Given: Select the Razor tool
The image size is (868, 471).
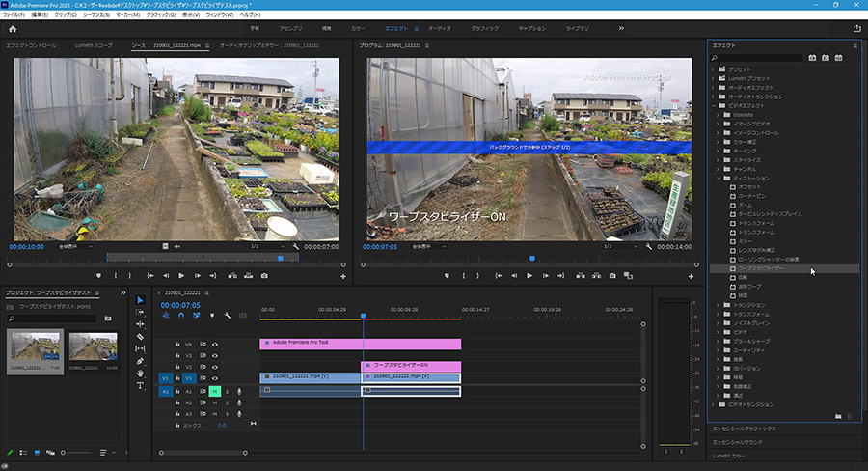Looking at the screenshot, I should pyautogui.click(x=140, y=336).
